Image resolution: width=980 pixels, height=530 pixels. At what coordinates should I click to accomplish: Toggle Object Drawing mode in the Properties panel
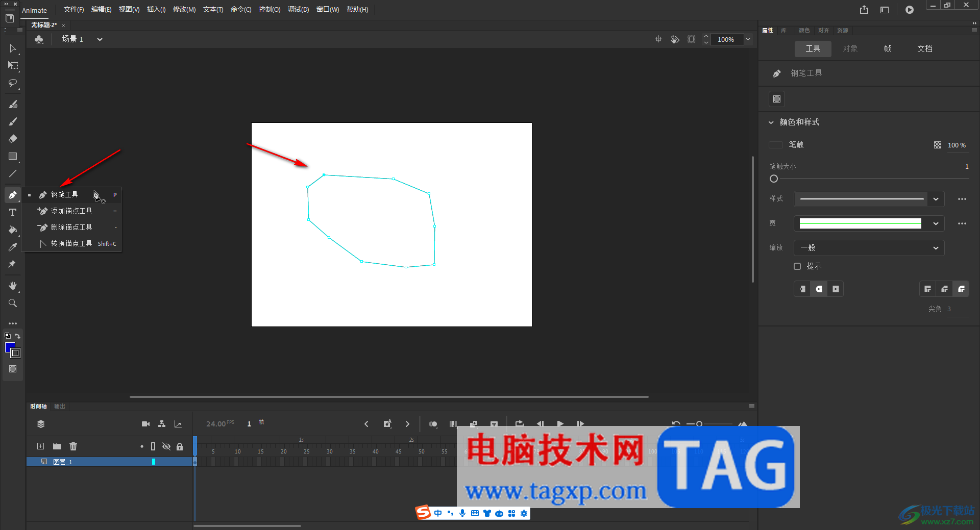777,99
